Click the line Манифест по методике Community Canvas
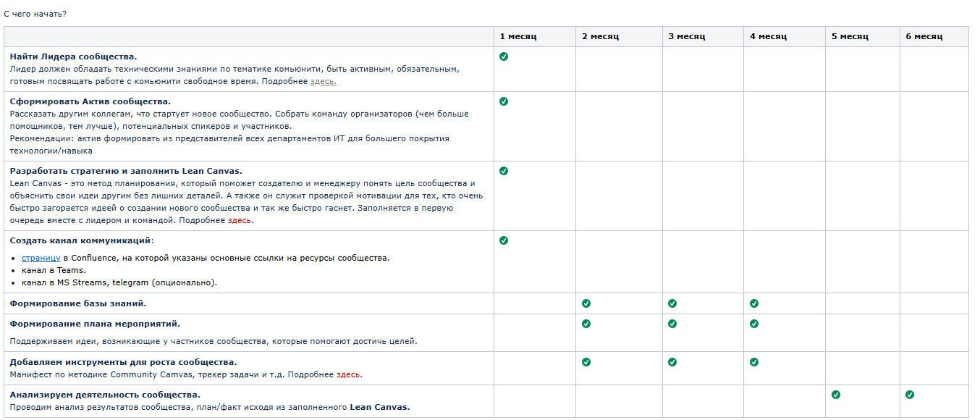The height and width of the screenshot is (420, 980). point(186,375)
